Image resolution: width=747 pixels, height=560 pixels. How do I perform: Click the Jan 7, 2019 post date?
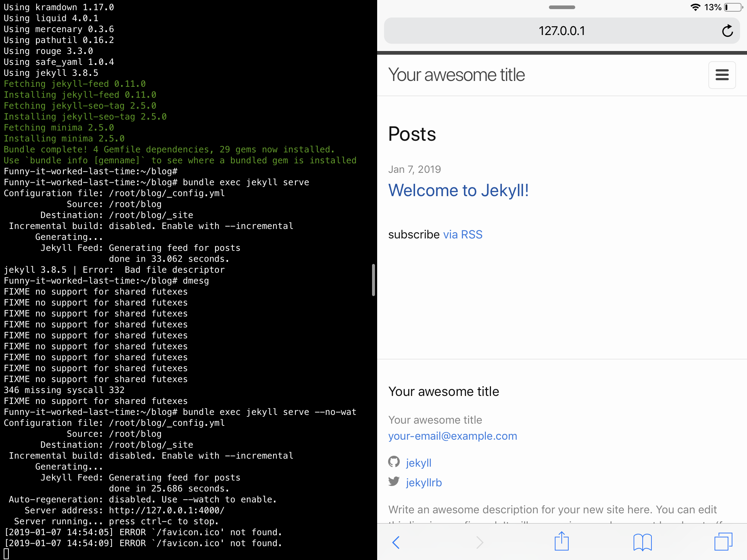(x=414, y=169)
